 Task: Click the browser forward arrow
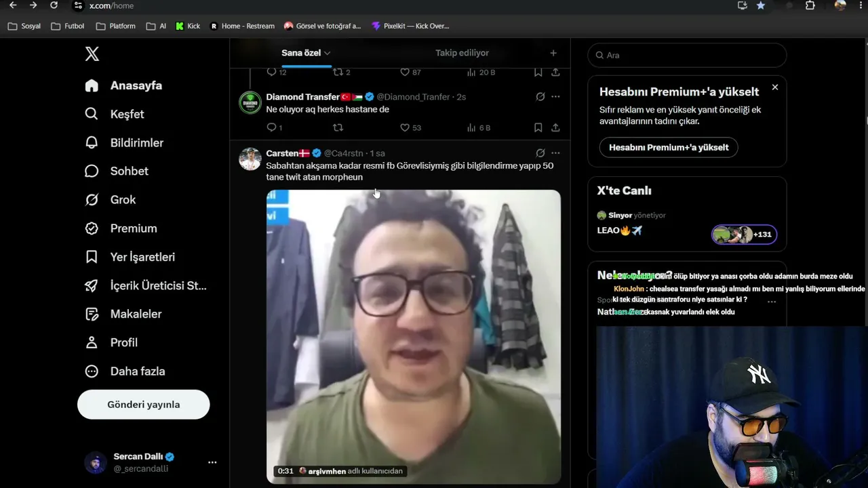tap(33, 5)
